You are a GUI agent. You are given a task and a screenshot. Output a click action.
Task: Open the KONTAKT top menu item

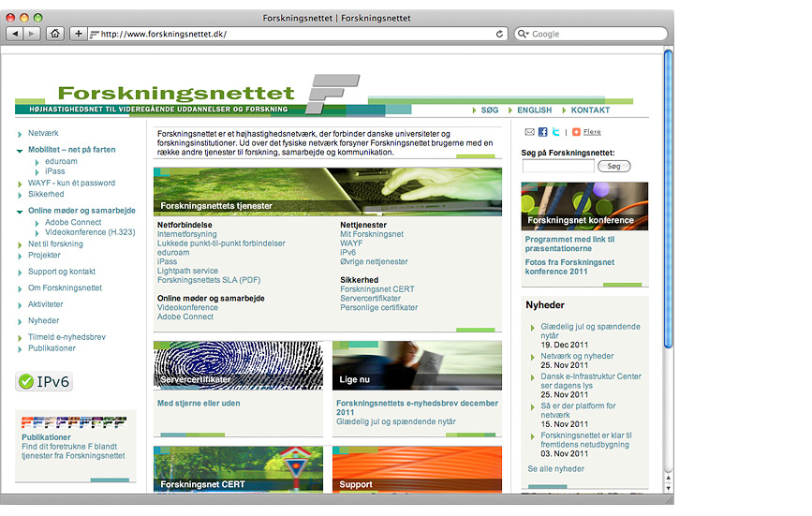(x=590, y=111)
